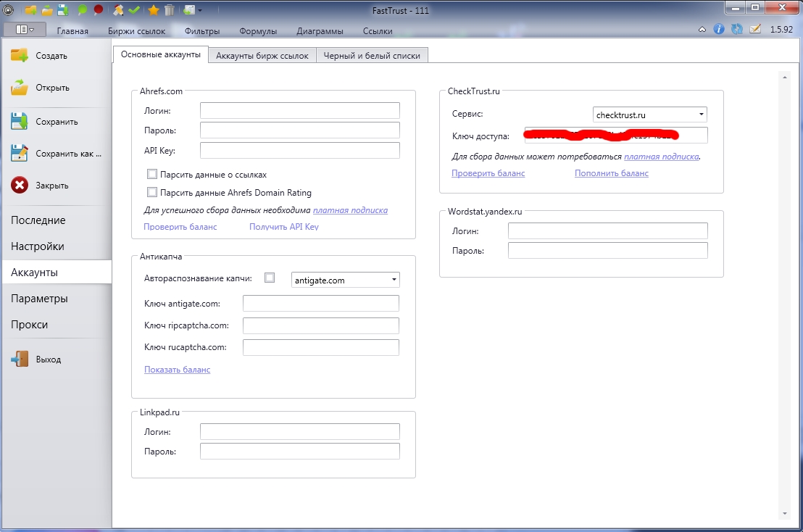The height and width of the screenshot is (532, 803).
Task: Click the export icon with green arrow in the quick toolbar
Action: pyautogui.click(x=189, y=9)
